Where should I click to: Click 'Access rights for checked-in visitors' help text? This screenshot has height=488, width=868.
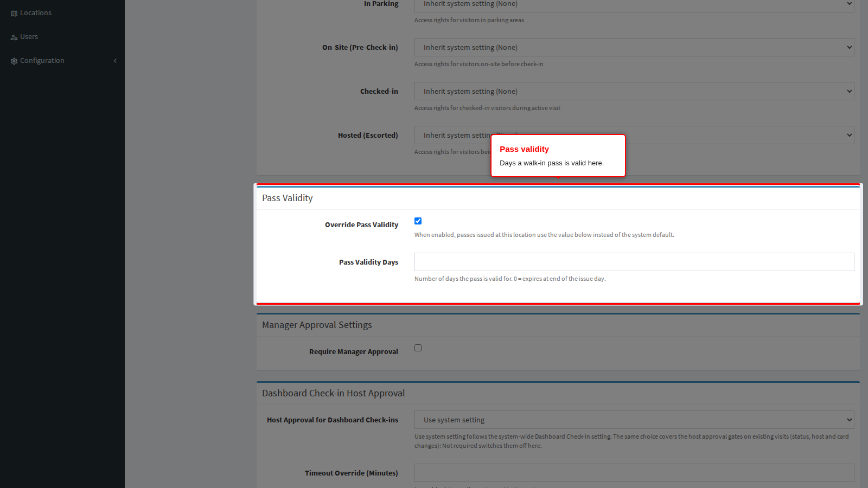[487, 108]
